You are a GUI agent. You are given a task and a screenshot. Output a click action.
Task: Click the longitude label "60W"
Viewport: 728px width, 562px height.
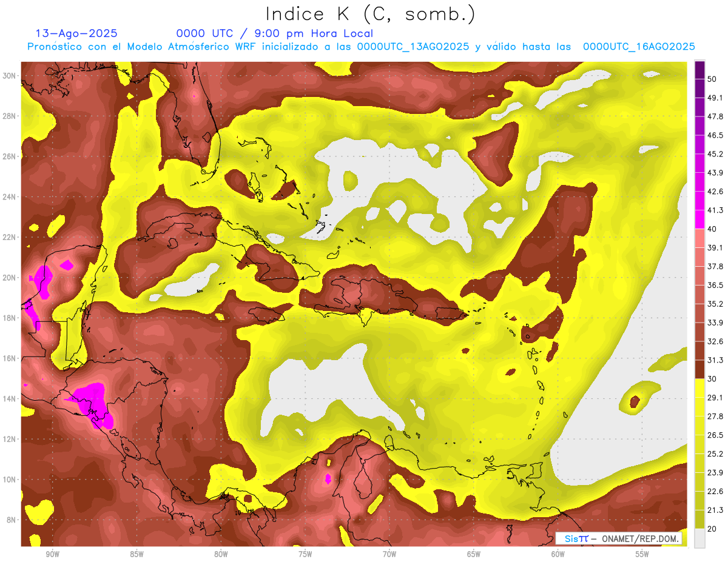558,554
